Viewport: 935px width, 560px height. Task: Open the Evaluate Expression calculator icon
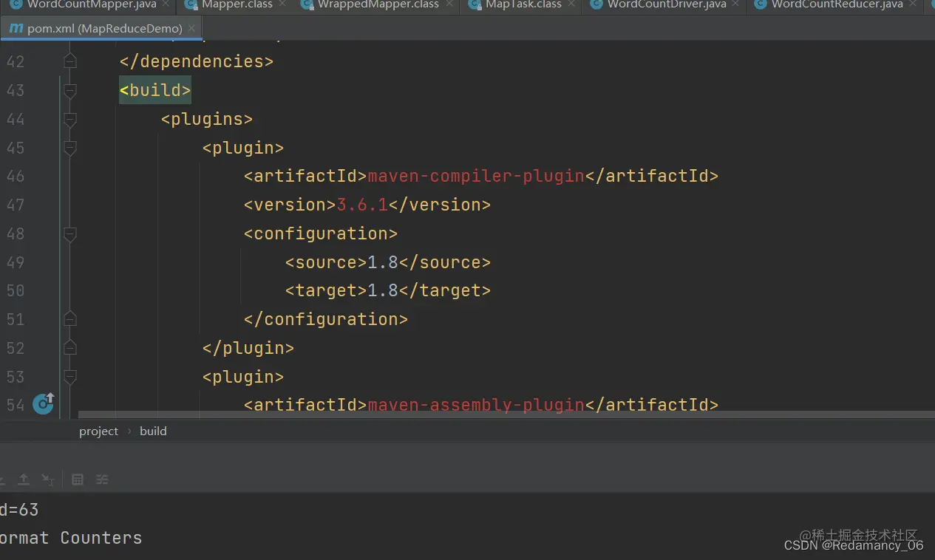point(78,479)
